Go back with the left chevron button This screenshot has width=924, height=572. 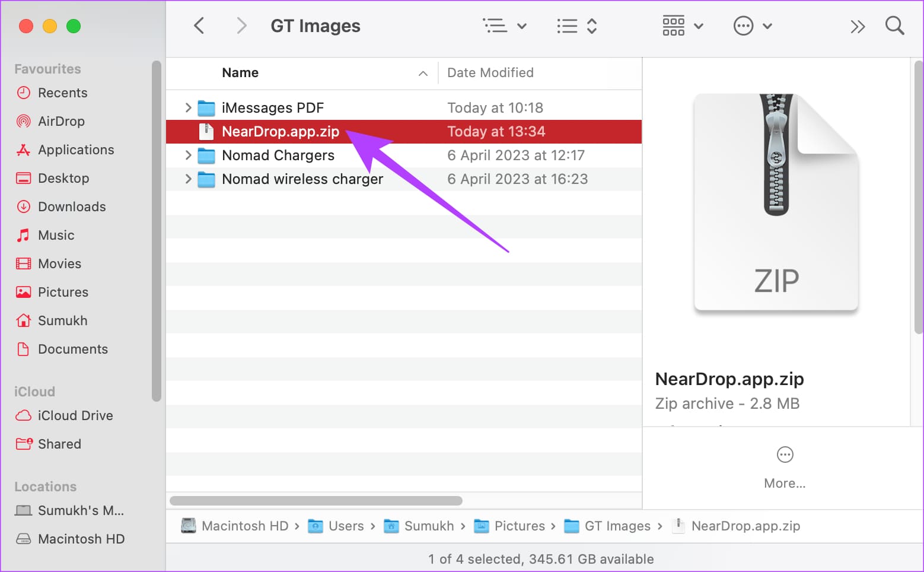(199, 26)
